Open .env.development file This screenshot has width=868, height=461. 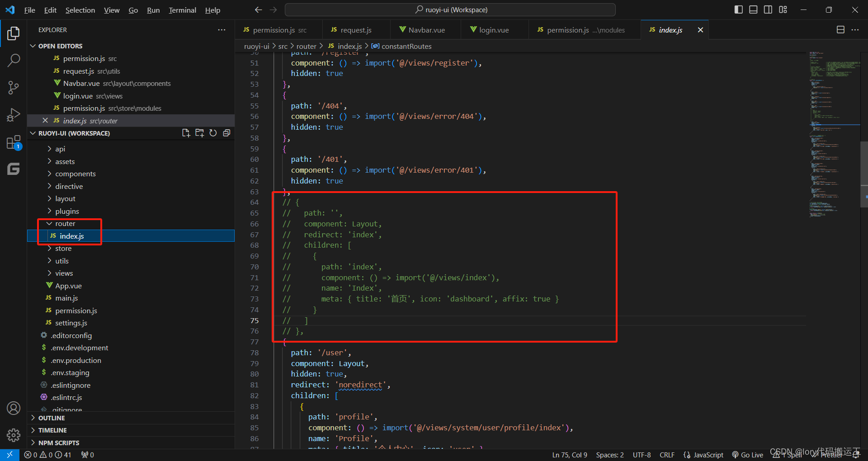(x=79, y=348)
